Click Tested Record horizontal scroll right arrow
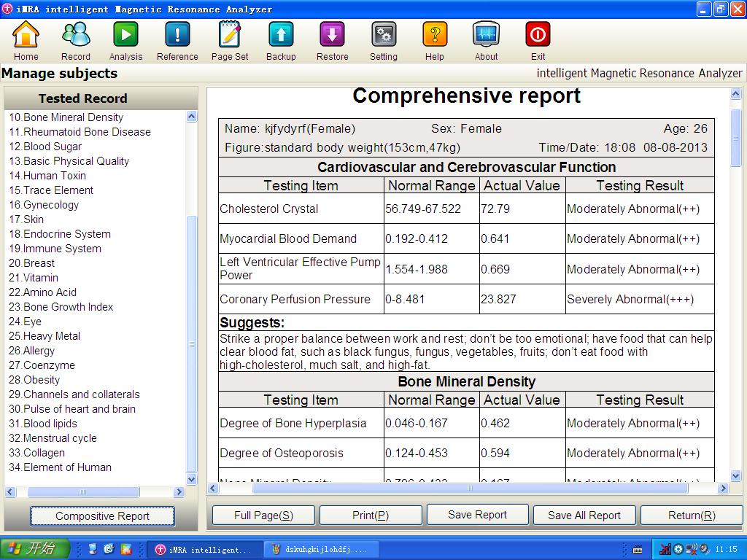Screen dimensions: 747x560 click(x=179, y=492)
